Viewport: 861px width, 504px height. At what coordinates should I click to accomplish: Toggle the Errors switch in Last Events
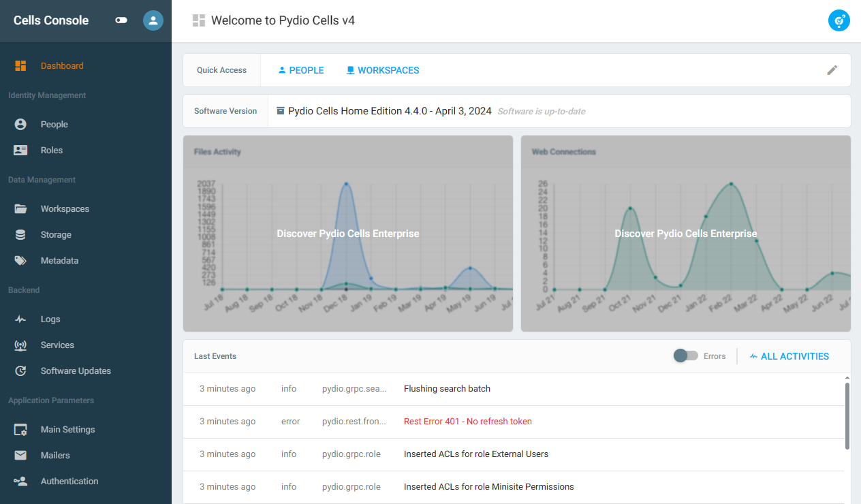point(685,356)
